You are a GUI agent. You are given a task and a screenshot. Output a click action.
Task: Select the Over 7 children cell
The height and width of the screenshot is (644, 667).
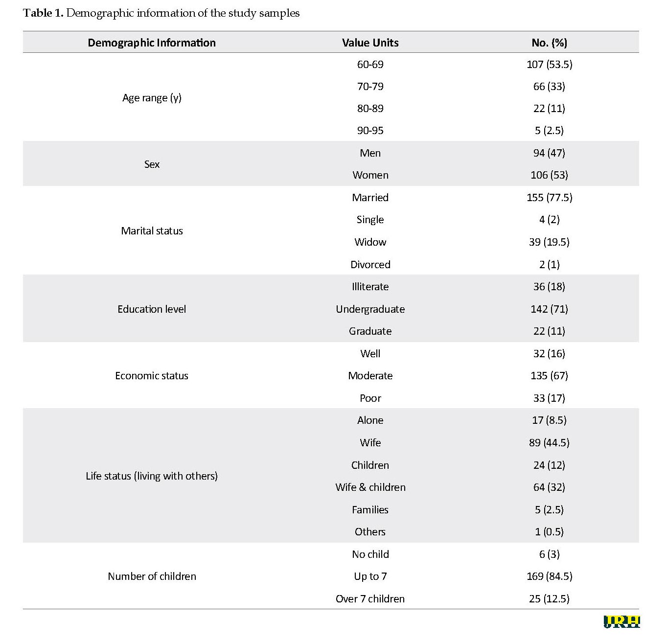(x=370, y=598)
